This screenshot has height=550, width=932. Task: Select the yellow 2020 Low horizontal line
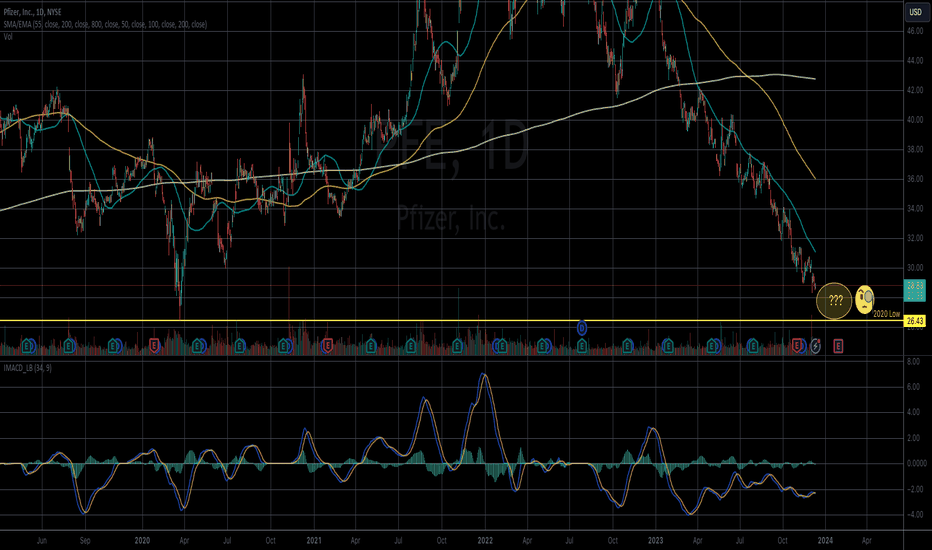(452, 321)
